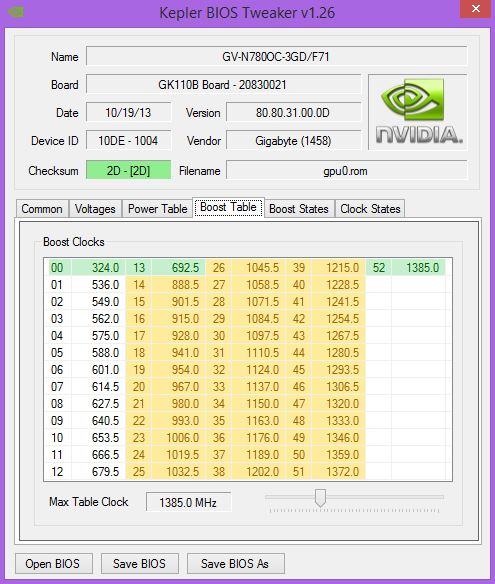Select boost clock value 1320.0
The image size is (495, 584).
(x=339, y=404)
